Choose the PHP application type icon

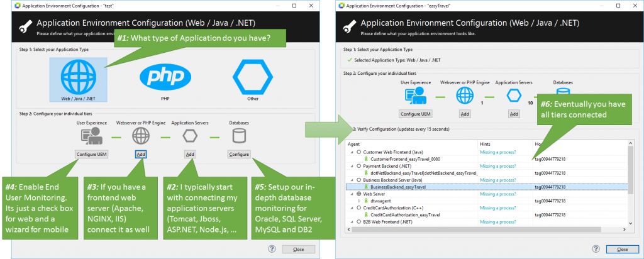pos(165,77)
